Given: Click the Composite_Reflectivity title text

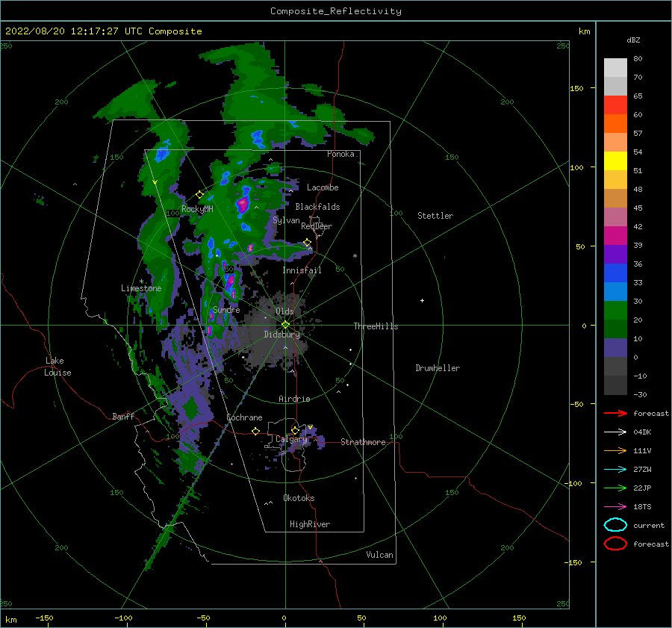Looking at the screenshot, I should 335,11.
